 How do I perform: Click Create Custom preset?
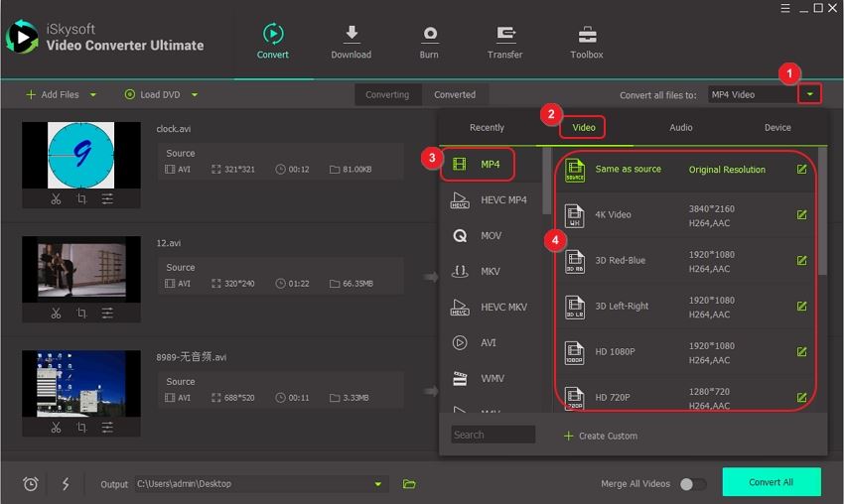pos(600,436)
